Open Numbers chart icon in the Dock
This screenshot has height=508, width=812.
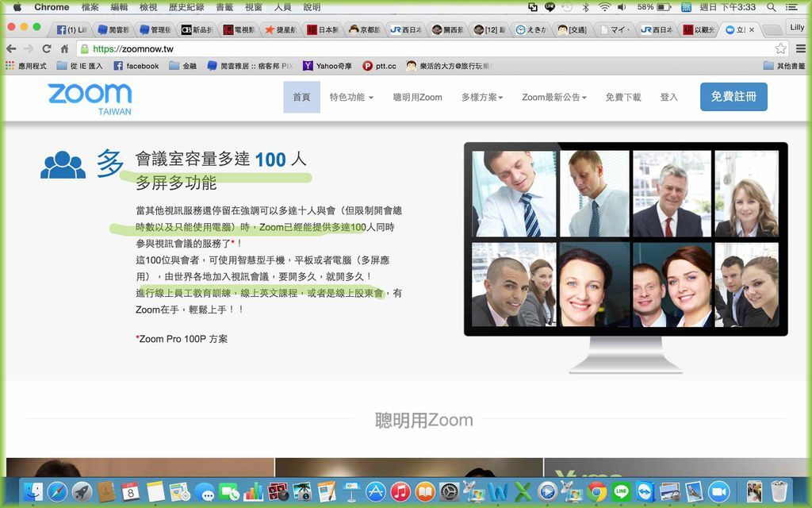[x=253, y=491]
